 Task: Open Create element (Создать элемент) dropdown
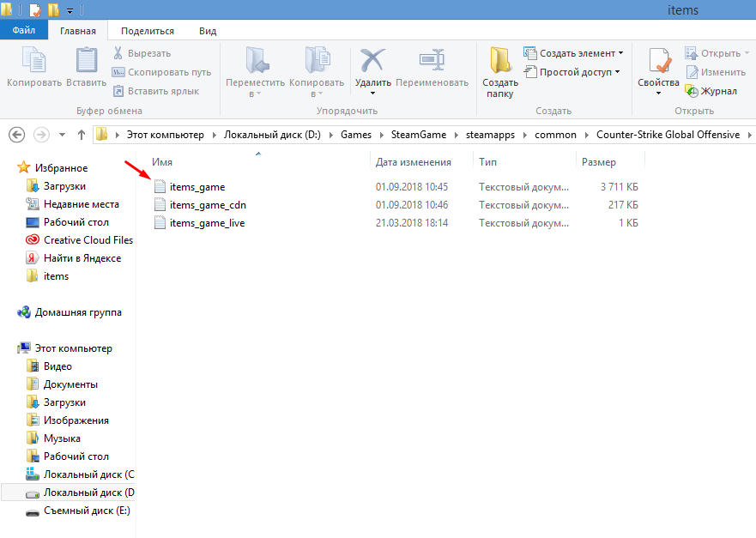573,53
